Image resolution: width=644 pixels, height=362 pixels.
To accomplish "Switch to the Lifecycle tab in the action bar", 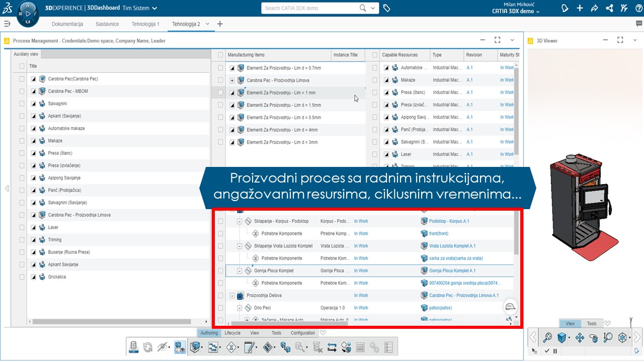I will pos(232,332).
